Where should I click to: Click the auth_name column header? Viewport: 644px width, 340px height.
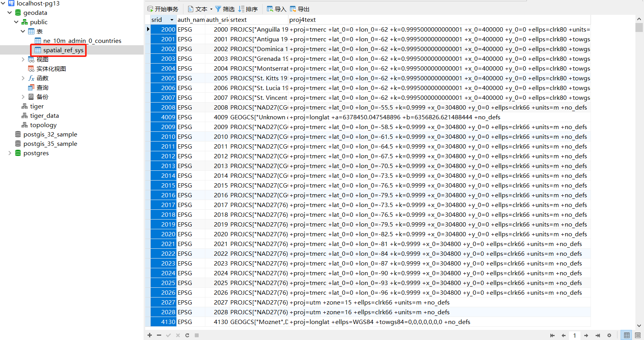point(191,20)
